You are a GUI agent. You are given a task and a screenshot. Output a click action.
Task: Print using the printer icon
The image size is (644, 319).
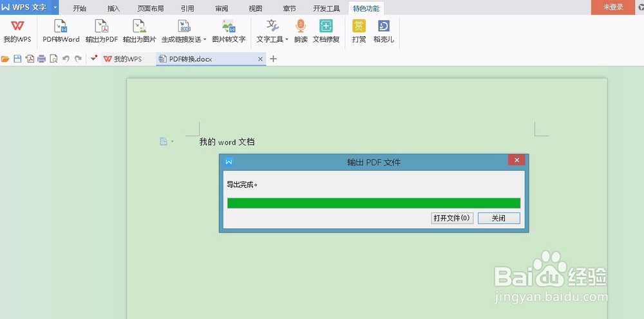41,59
